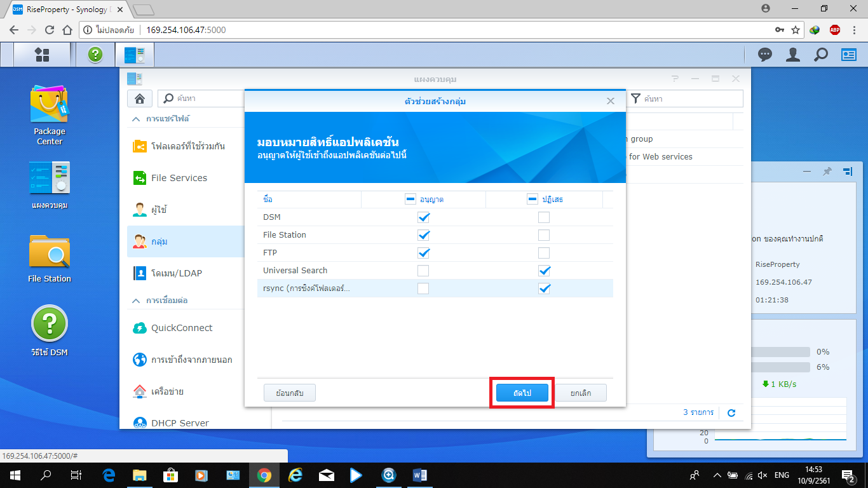Collapse the connectivity section
The image size is (868, 488).
pyautogui.click(x=136, y=300)
